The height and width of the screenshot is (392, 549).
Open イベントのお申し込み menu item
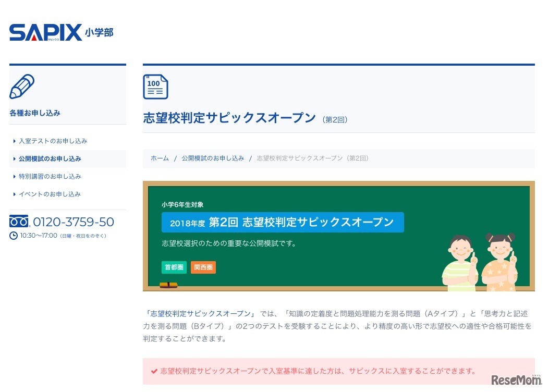click(50, 194)
